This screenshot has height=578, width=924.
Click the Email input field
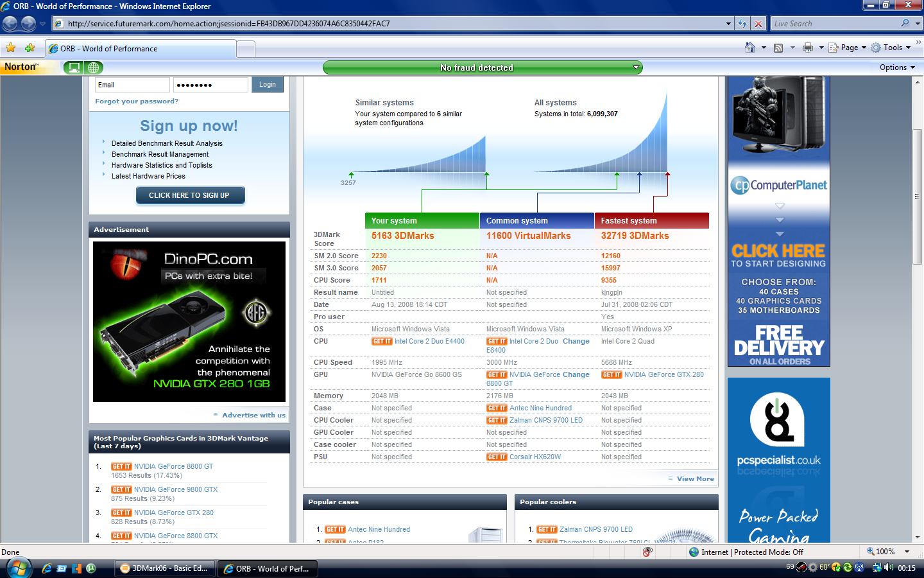[132, 85]
